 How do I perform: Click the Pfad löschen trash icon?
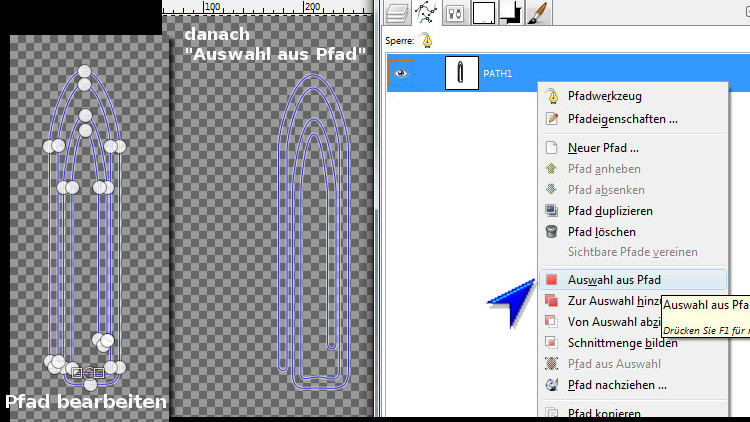tap(551, 232)
